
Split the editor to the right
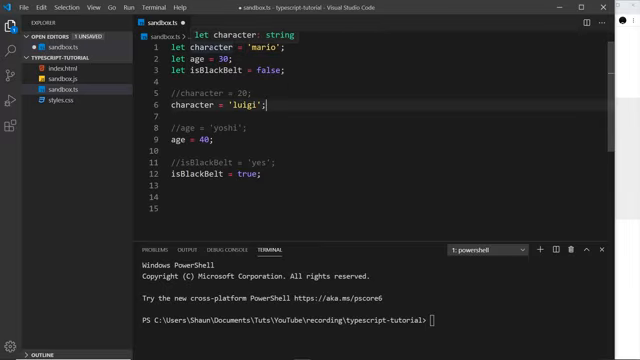[x=587, y=23]
